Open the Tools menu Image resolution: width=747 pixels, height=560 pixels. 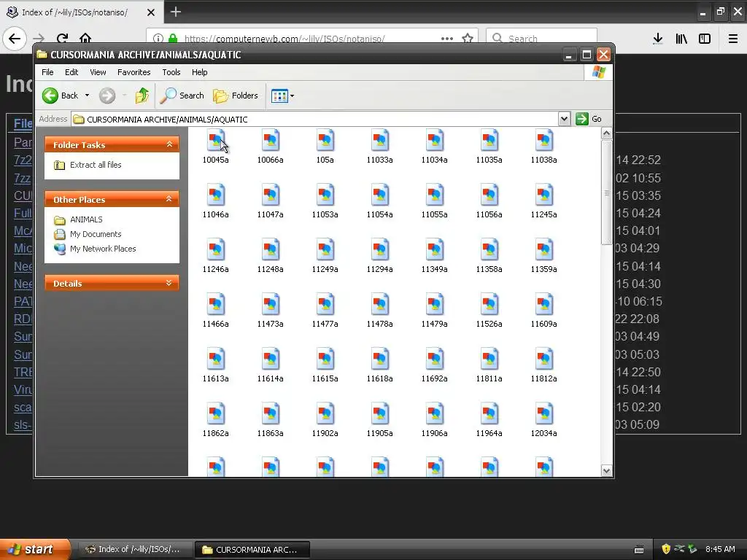[x=171, y=72]
